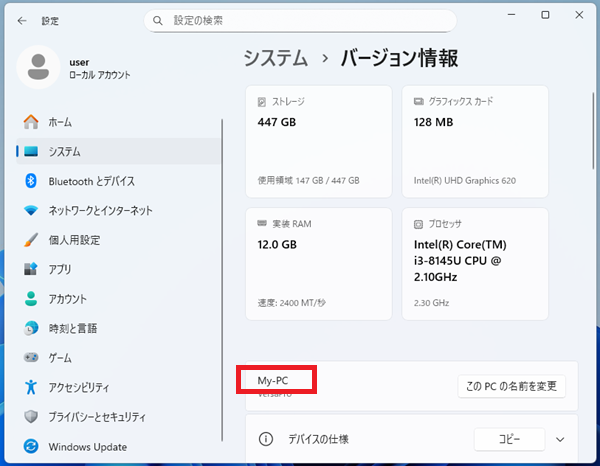
Task: Click the Windows Update sync icon
Action: click(31, 446)
